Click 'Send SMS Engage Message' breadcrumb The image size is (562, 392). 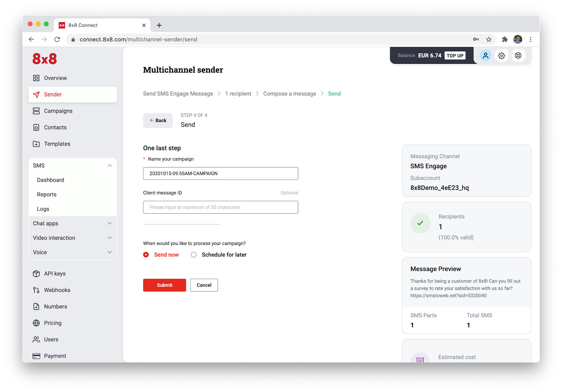coord(178,94)
